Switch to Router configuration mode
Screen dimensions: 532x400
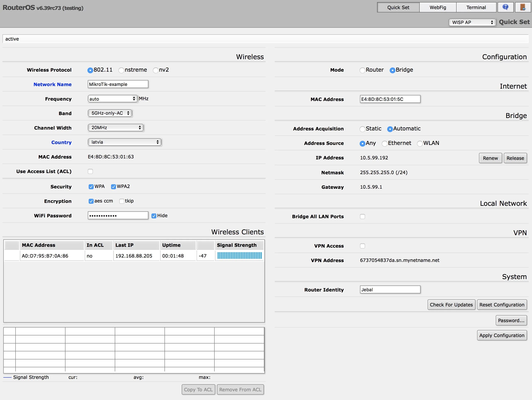(362, 70)
